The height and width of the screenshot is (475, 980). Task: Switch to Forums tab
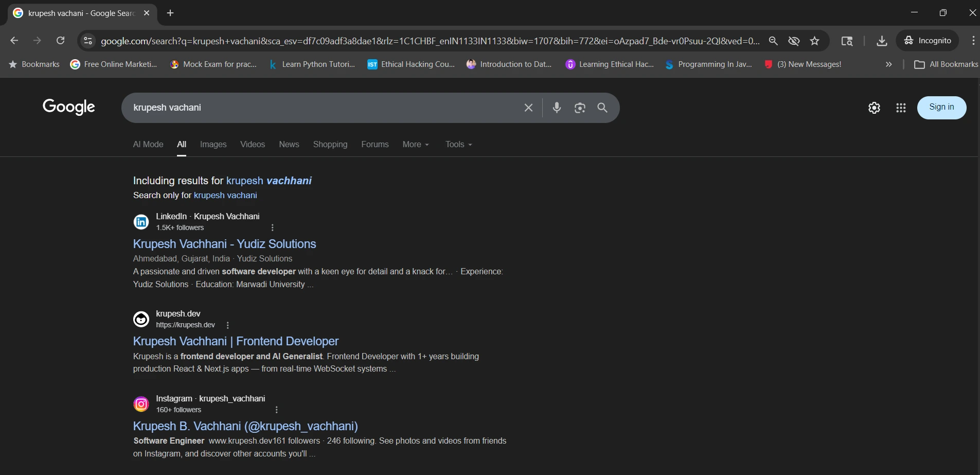[x=375, y=145]
